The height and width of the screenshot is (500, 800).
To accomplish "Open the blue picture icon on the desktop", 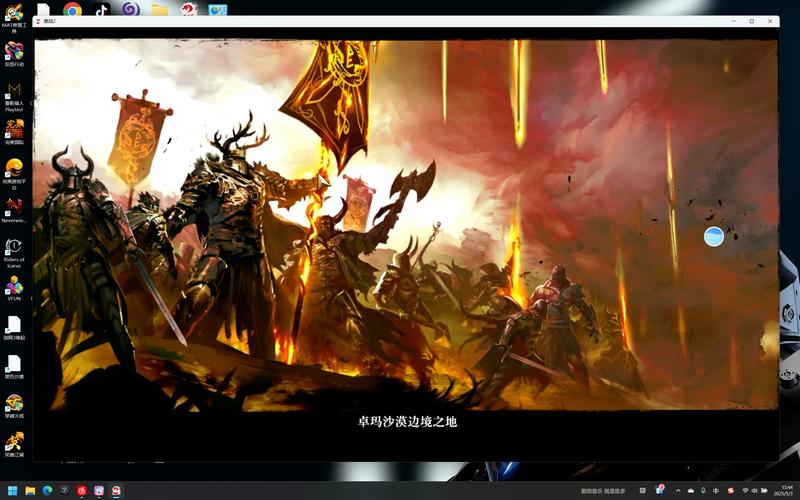I will click(x=218, y=9).
